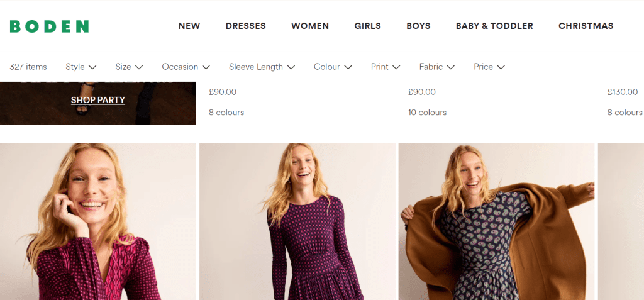Go to the GIRLS section

367,26
